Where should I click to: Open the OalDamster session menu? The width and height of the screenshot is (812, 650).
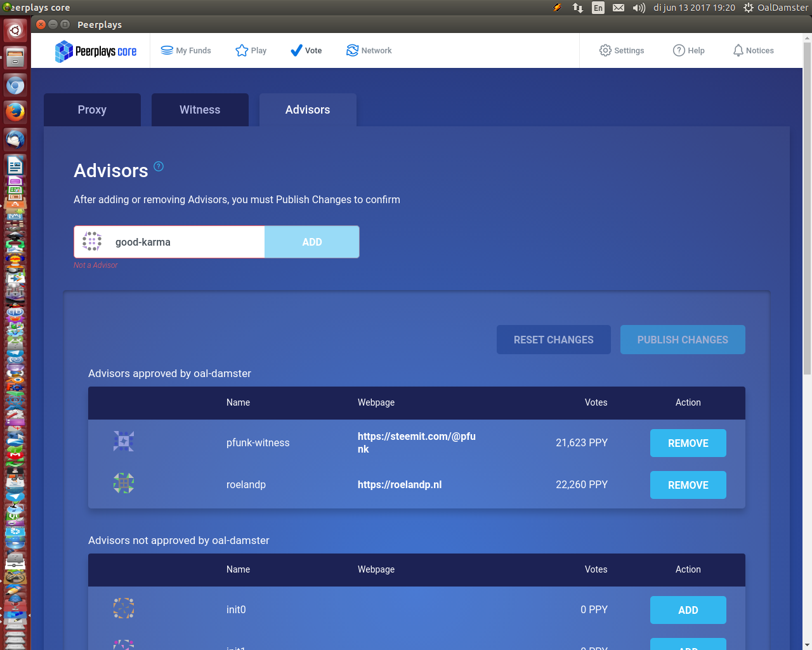pos(776,8)
